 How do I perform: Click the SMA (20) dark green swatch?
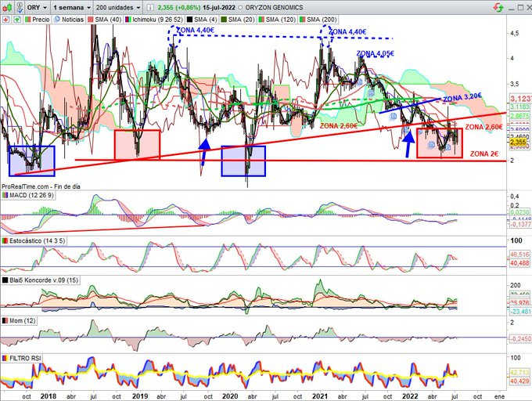coord(224,20)
